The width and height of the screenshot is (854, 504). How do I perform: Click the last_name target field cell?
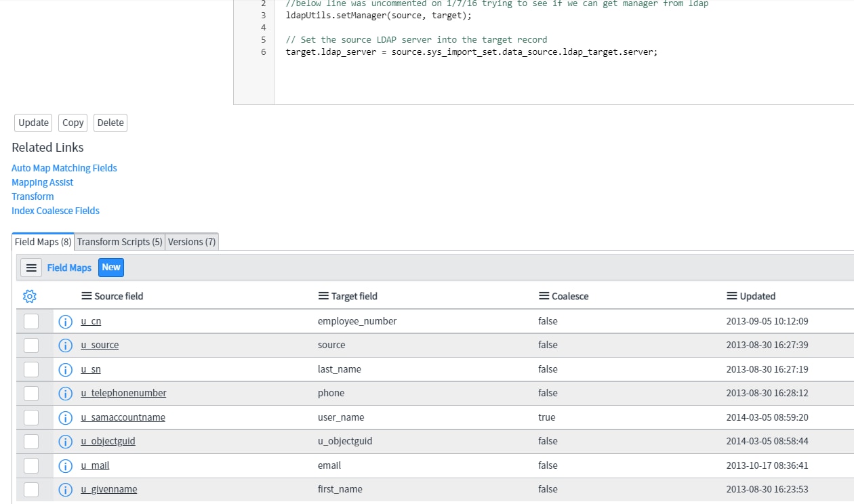click(340, 369)
